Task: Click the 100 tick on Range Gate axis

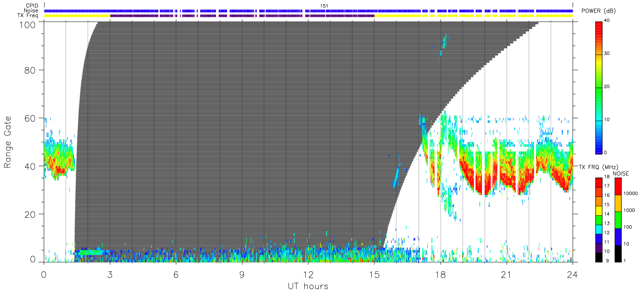Action: [x=28, y=25]
